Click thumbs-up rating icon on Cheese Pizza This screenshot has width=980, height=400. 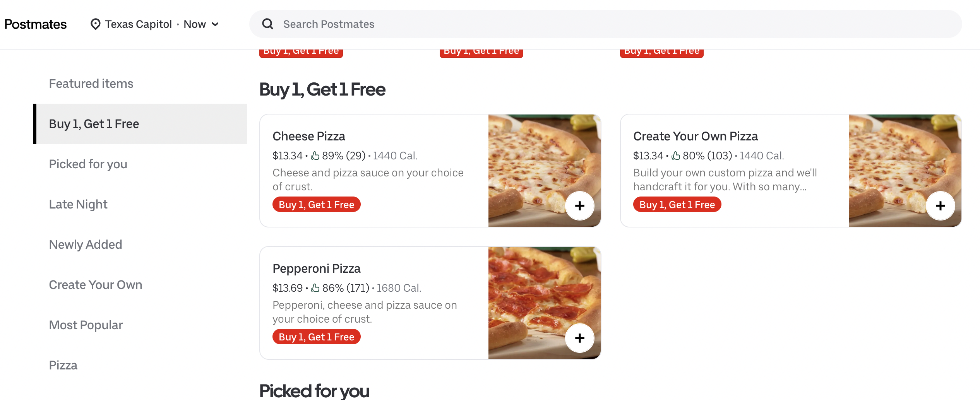tap(315, 156)
